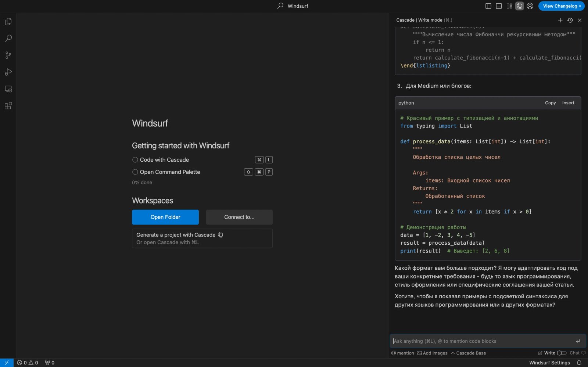588x367 pixels.
Task: Open the customize layout icon
Action: pyautogui.click(x=509, y=6)
